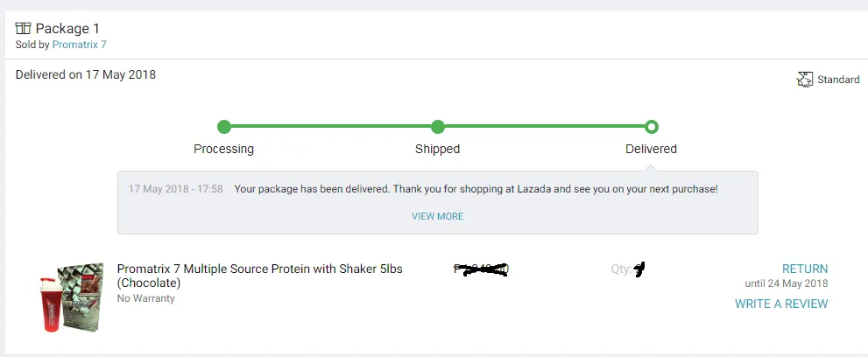Click the Delivered step hollow circle

(x=652, y=127)
